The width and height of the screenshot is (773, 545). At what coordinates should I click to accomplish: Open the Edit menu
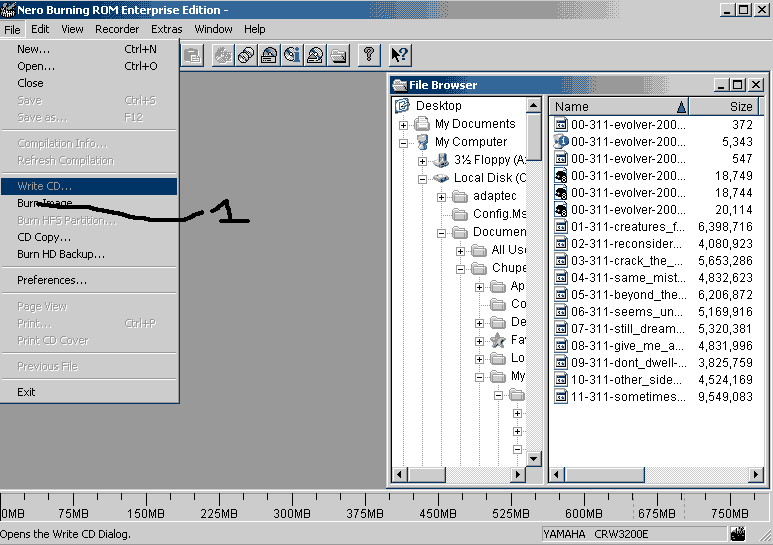(x=40, y=29)
